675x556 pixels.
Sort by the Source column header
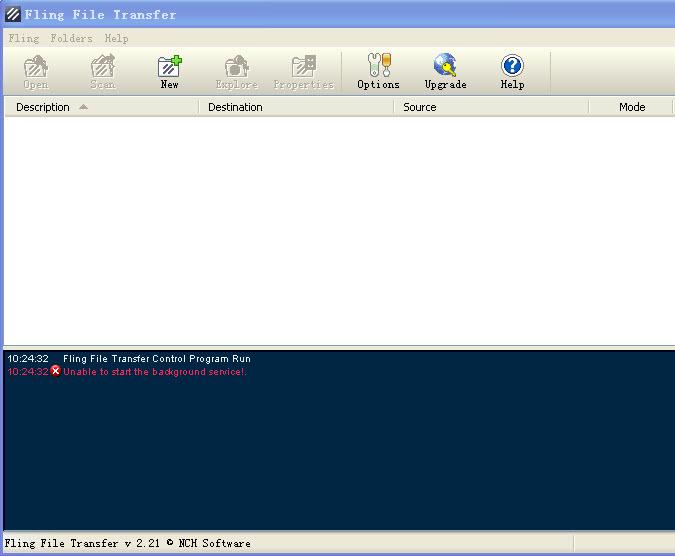(491, 107)
